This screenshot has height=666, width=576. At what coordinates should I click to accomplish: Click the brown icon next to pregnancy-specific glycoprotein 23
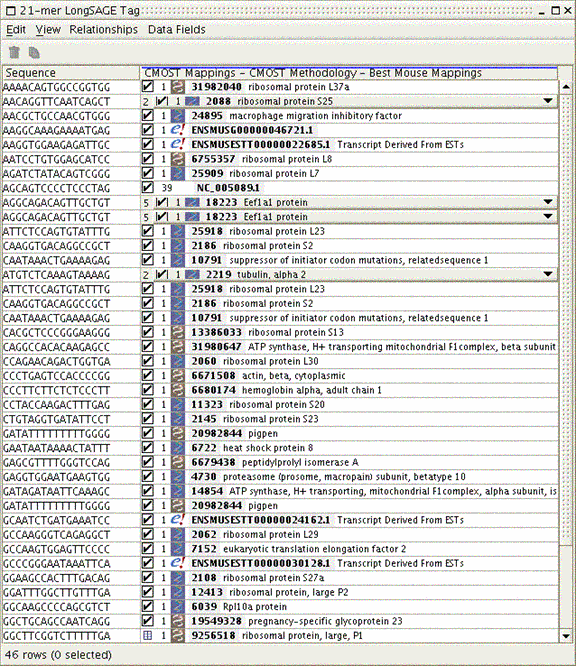point(178,621)
